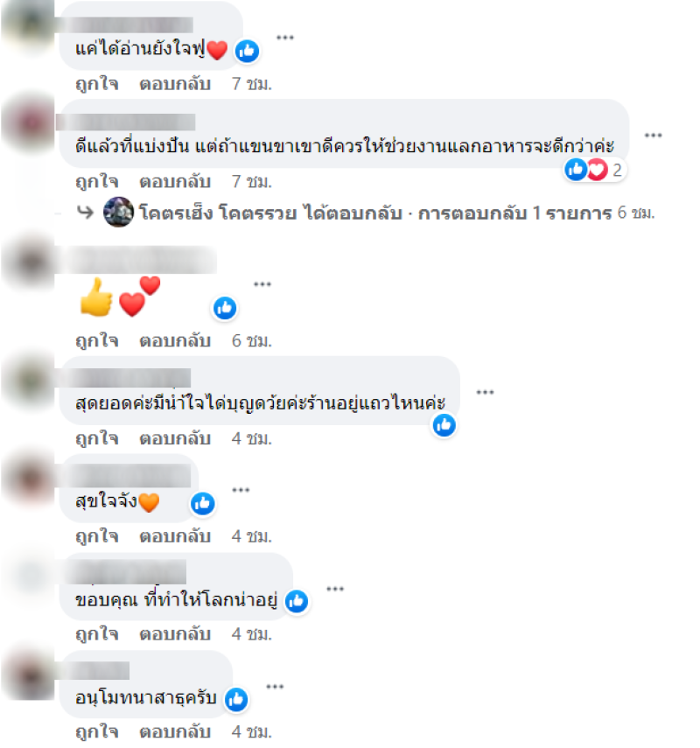Viewport: 700px width, 748px height.
Task: Click blurred avatar of 'สุขใจจัง' commenter
Action: pyautogui.click(x=30, y=479)
